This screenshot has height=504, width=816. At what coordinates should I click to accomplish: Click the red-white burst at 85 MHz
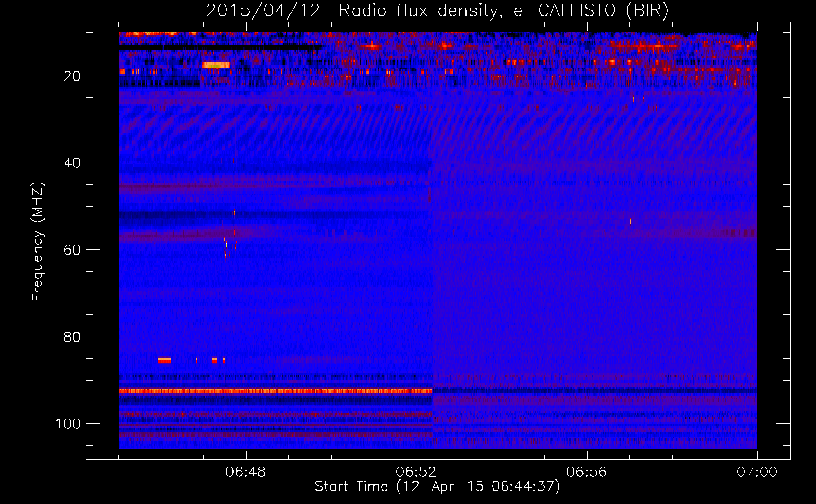click(164, 360)
